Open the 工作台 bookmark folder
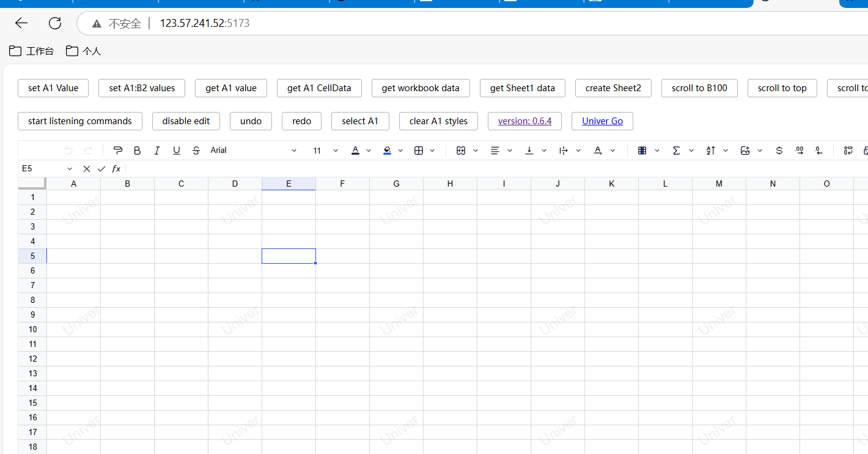The width and height of the screenshot is (868, 454). click(x=32, y=51)
